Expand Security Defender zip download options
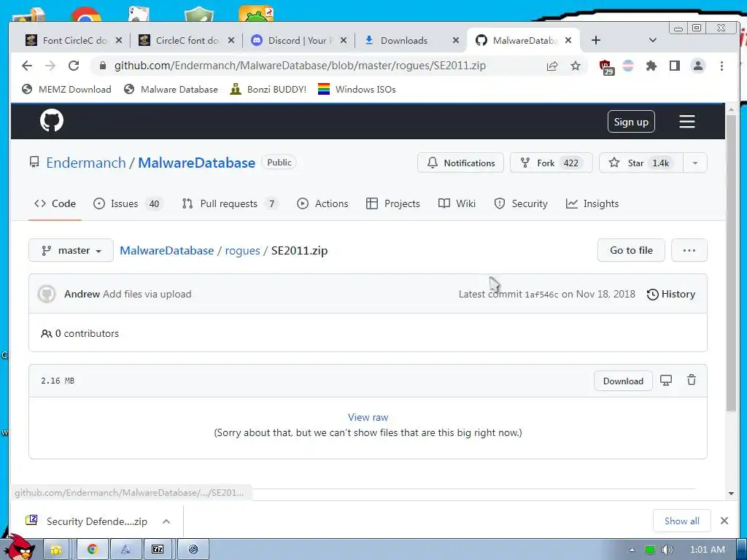This screenshot has width=747, height=560. (x=166, y=521)
